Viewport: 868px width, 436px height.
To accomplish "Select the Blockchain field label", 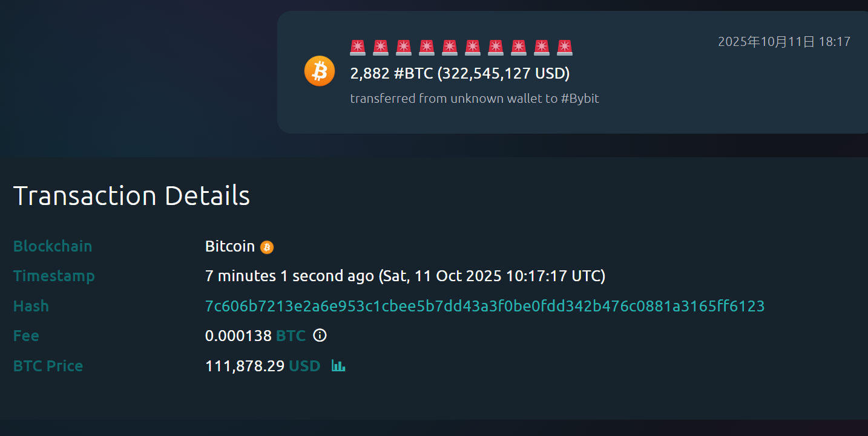I will coord(53,247).
